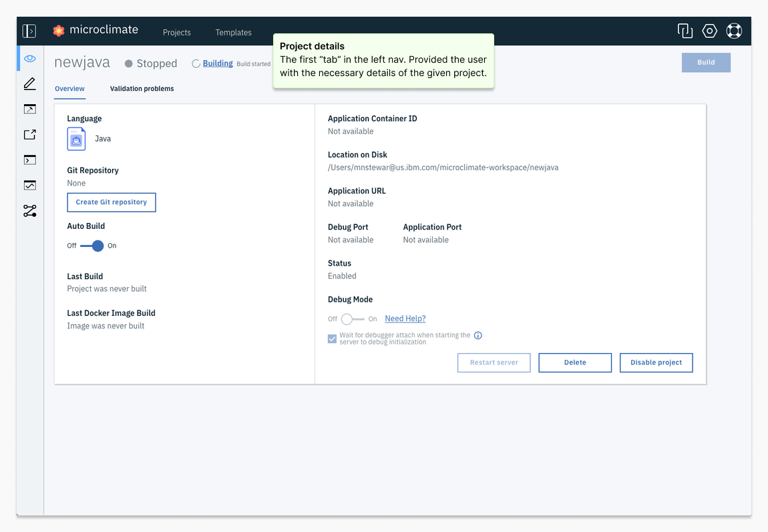Open the pencil edit code icon

29,84
